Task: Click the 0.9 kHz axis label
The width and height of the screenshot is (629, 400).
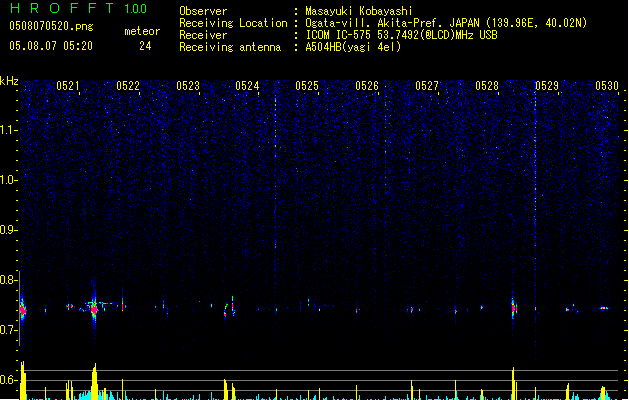Action: (9, 230)
